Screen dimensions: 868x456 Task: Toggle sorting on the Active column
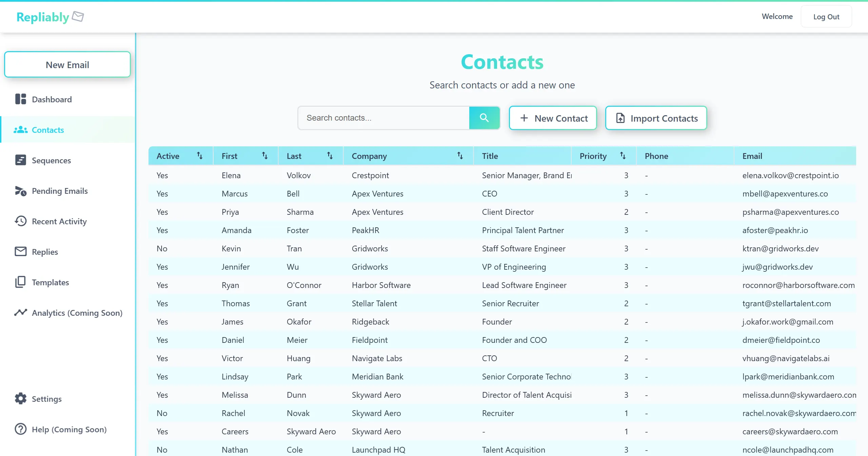pyautogui.click(x=199, y=156)
